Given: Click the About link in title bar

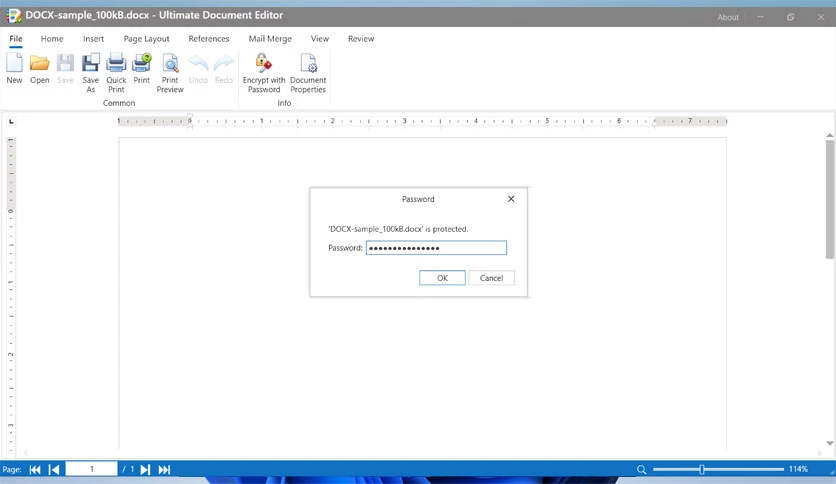Looking at the screenshot, I should (728, 17).
